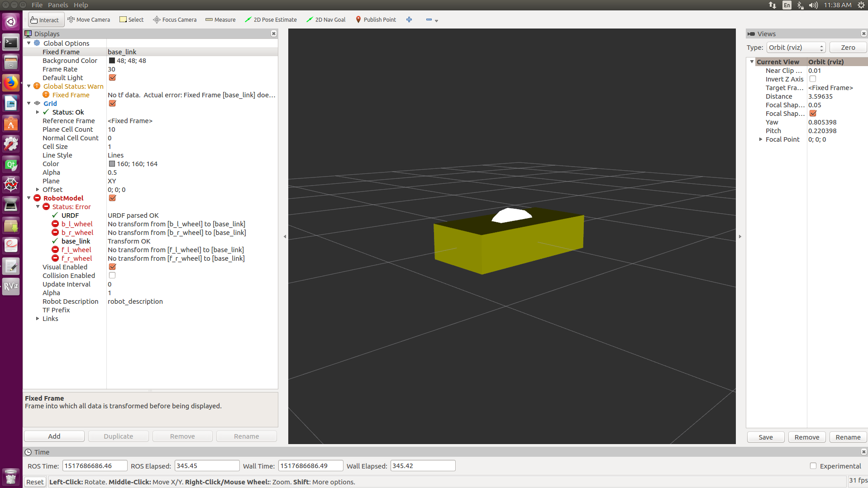Viewport: 868px width, 488px height.
Task: Open RViz icon in the dock
Action: click(11, 287)
